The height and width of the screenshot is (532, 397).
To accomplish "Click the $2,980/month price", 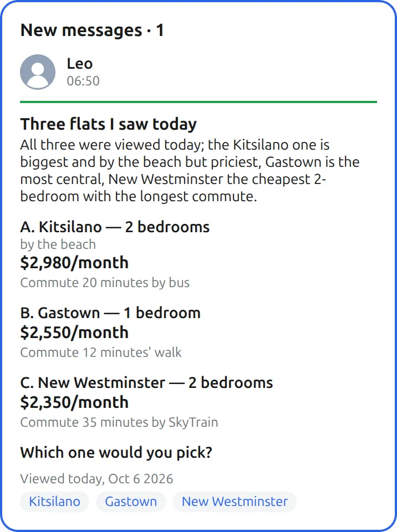I will [74, 263].
